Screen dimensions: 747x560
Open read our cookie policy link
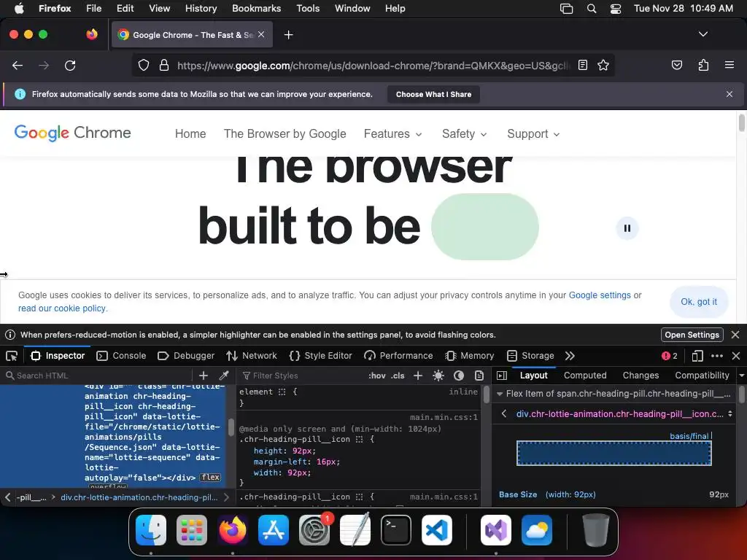tap(62, 308)
